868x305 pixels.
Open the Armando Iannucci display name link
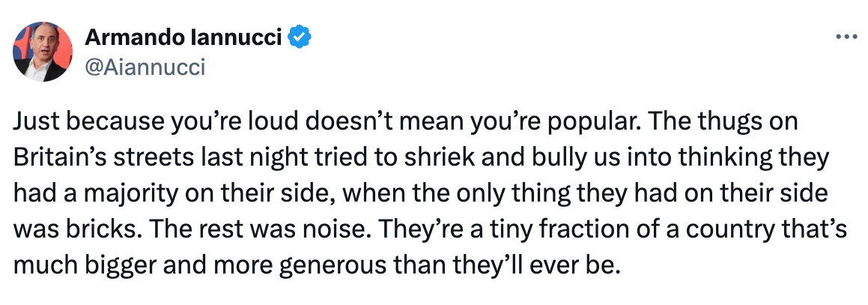[x=185, y=37]
